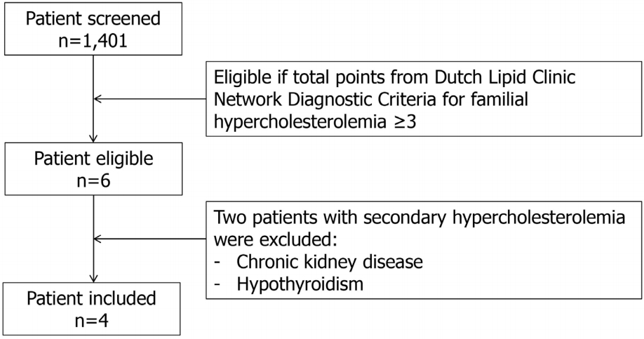The height and width of the screenshot is (339, 644).
Task: Select the text 'n=6'
Action: coord(93,180)
